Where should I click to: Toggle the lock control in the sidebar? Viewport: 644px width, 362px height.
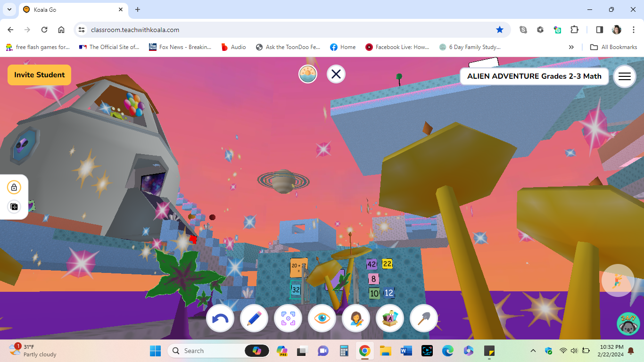tap(14, 187)
